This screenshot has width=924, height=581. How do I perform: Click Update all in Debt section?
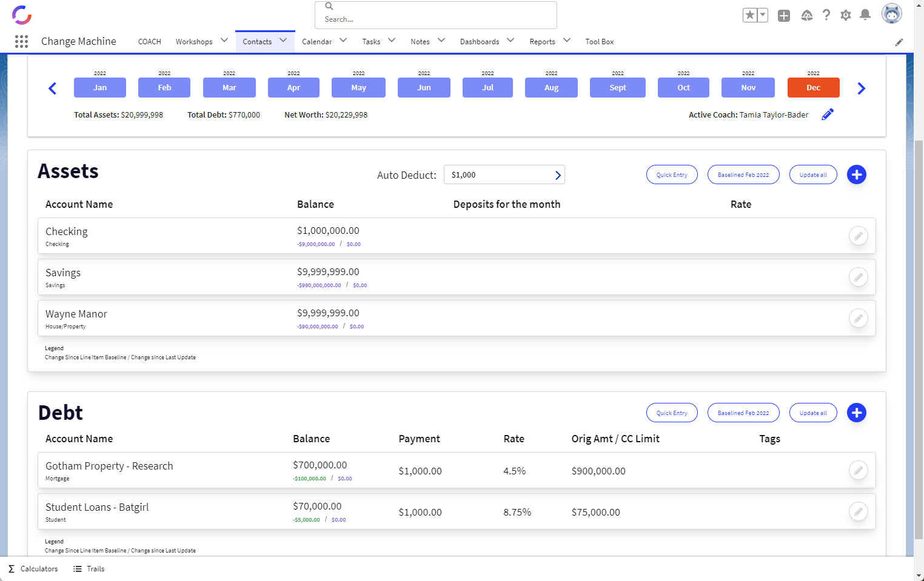pos(813,413)
